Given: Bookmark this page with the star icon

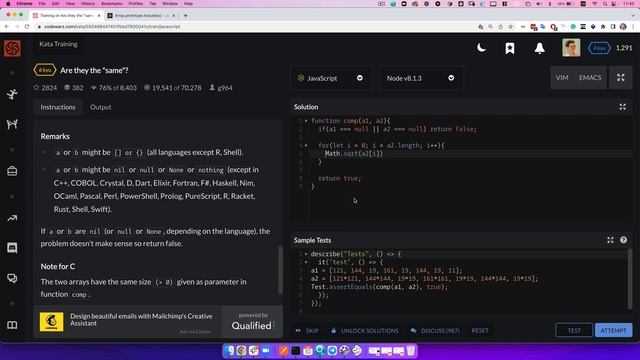Looking at the screenshot, I should tap(511, 27).
